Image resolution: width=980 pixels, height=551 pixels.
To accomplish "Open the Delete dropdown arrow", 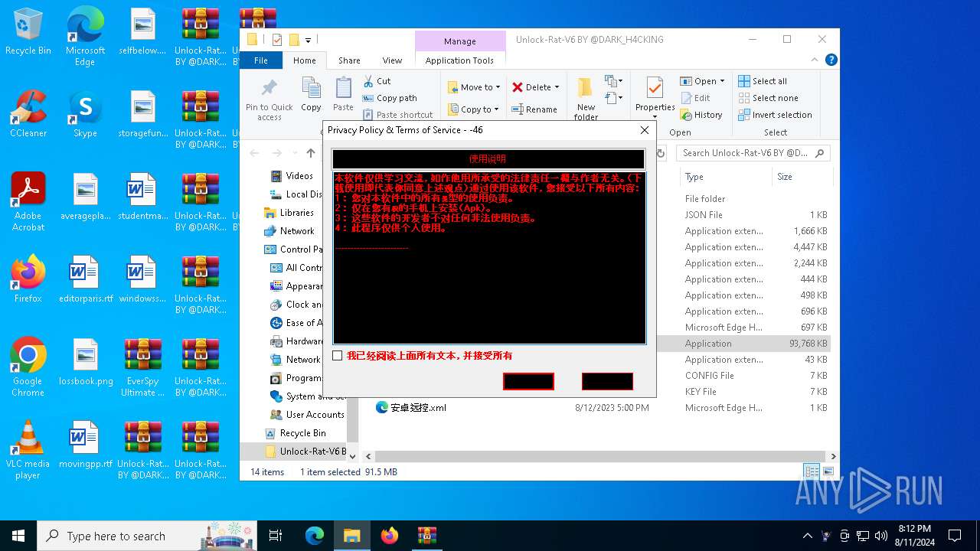I will (x=557, y=87).
